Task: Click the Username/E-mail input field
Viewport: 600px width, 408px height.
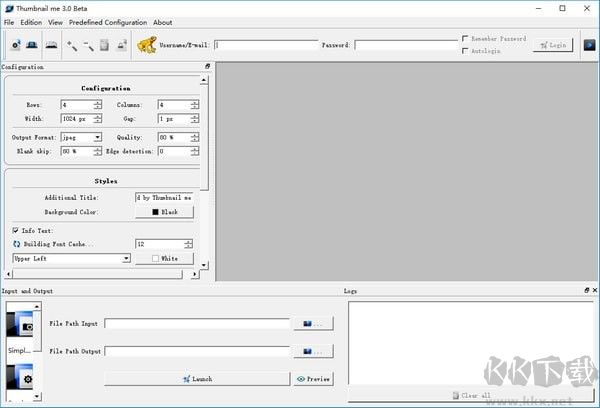Action: (265, 45)
